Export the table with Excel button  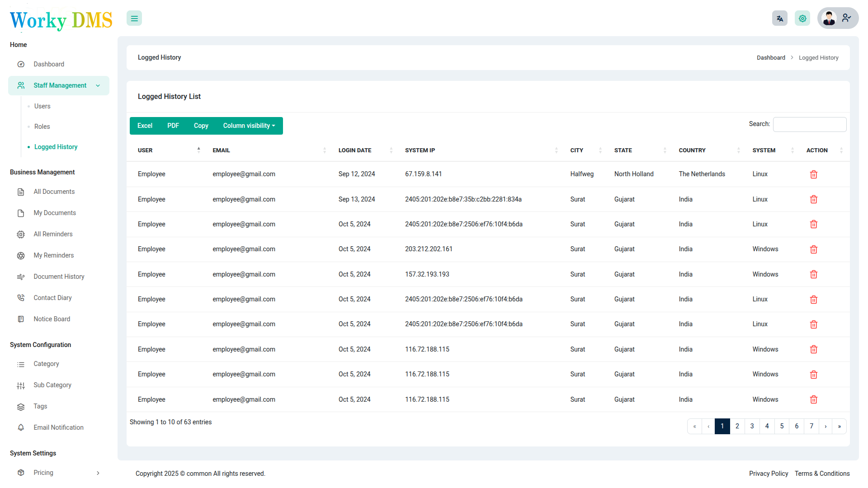pyautogui.click(x=145, y=126)
